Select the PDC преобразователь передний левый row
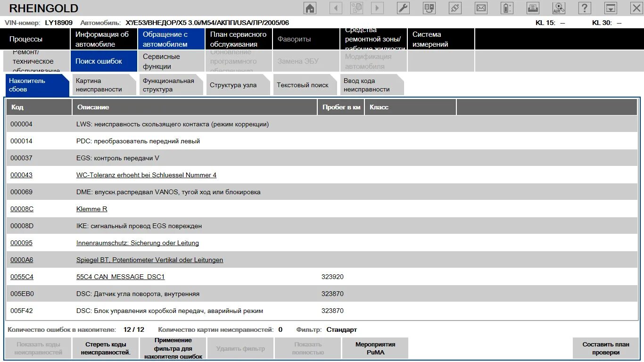 (x=322, y=141)
